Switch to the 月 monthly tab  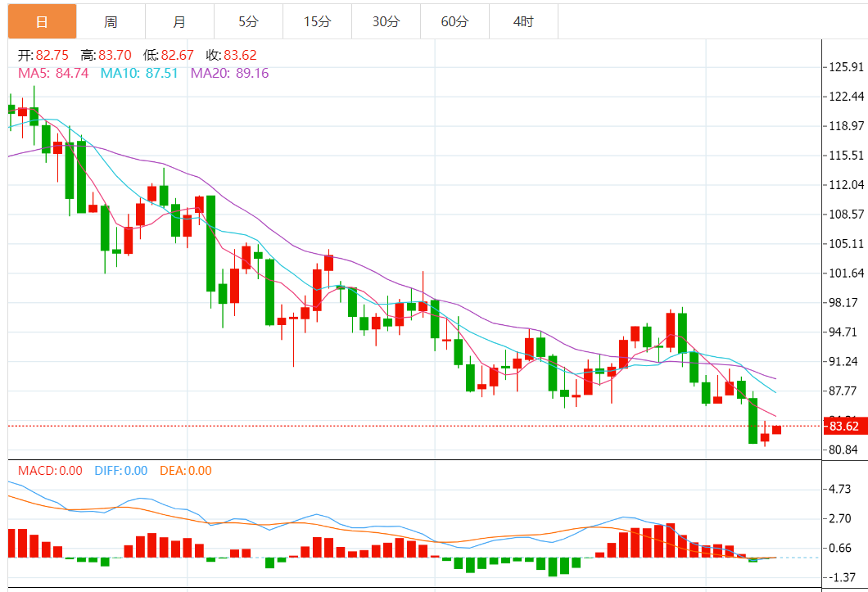coord(179,21)
